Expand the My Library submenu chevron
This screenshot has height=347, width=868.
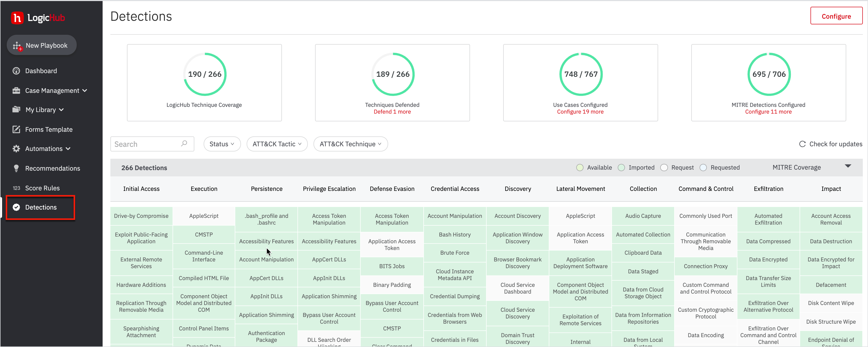coord(61,110)
